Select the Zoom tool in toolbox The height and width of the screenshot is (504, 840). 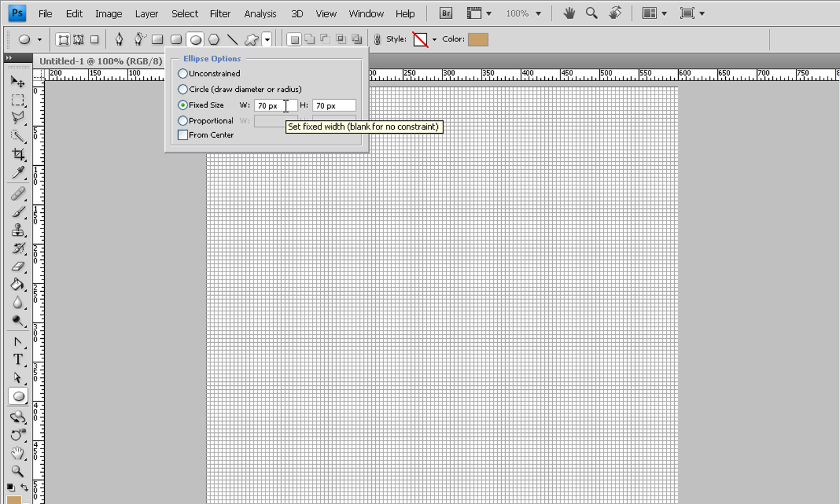click(x=18, y=471)
